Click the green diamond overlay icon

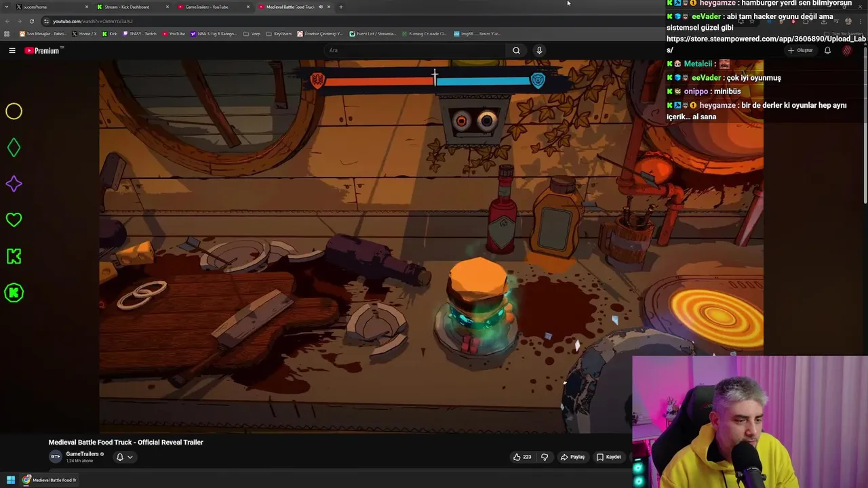(x=14, y=148)
